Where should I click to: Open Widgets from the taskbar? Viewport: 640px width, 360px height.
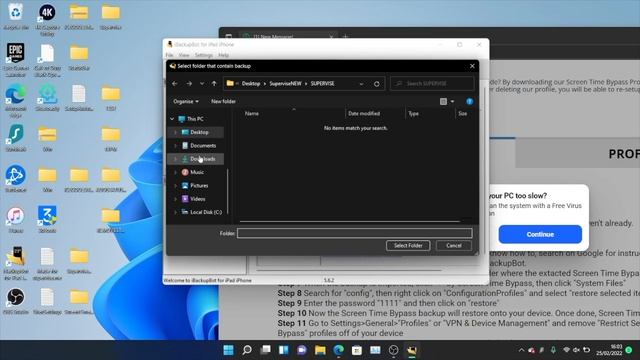[x=284, y=350]
